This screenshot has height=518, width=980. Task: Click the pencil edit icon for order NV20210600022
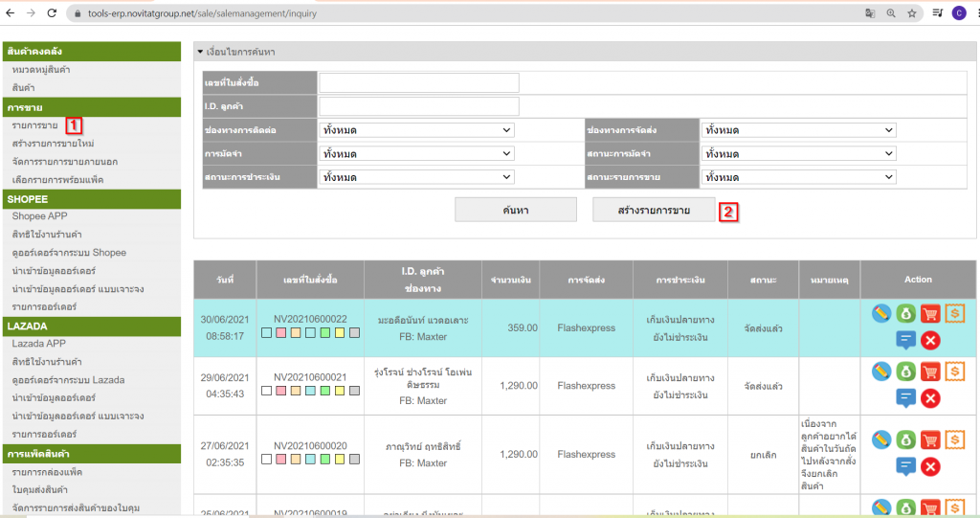881,313
